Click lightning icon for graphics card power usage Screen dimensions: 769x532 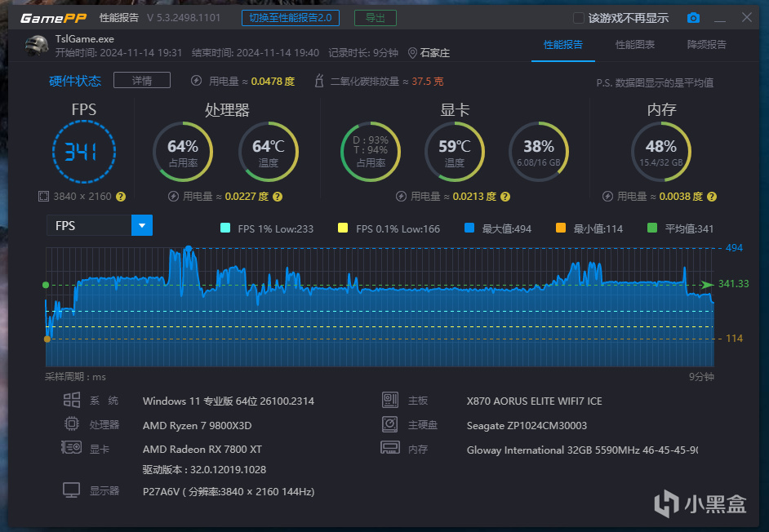pos(401,197)
